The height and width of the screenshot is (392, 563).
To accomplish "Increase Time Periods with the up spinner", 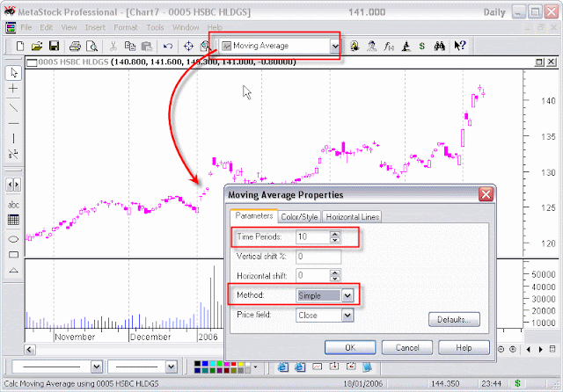I will tap(335, 234).
